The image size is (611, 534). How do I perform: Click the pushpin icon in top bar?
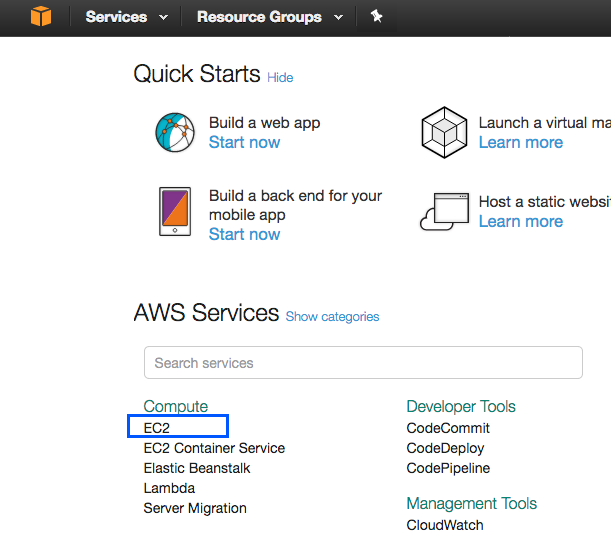tap(376, 16)
